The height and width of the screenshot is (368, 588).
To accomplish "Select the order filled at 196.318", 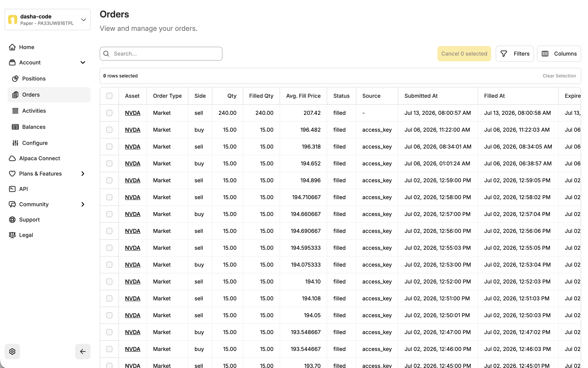I will point(109,146).
